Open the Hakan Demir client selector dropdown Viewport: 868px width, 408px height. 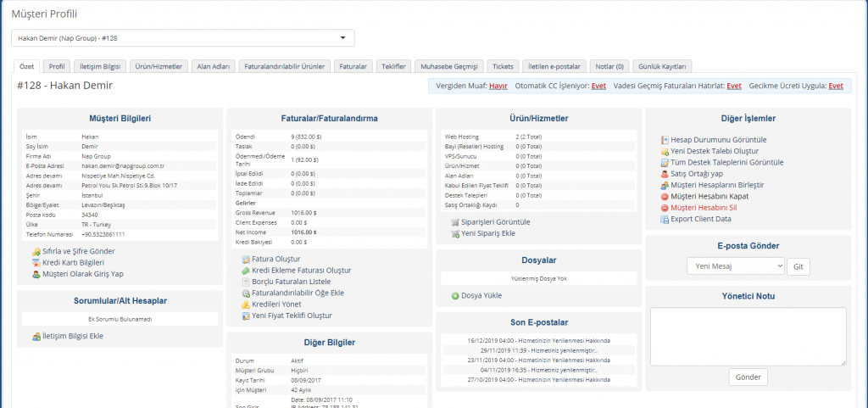(x=183, y=38)
